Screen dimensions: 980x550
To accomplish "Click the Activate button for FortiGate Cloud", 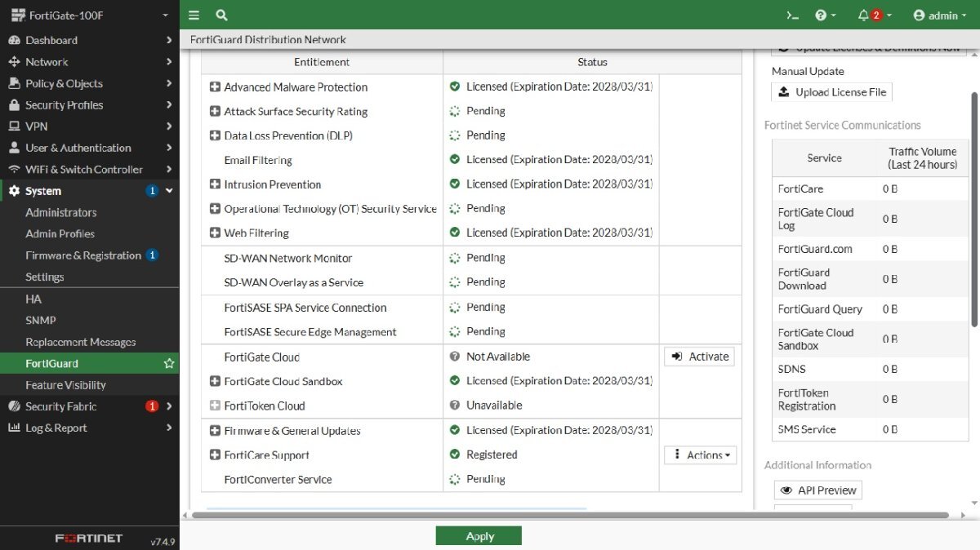I will [x=699, y=357].
